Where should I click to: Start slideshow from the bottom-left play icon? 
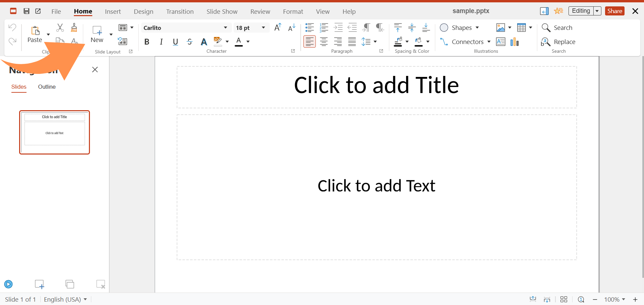(x=8, y=284)
